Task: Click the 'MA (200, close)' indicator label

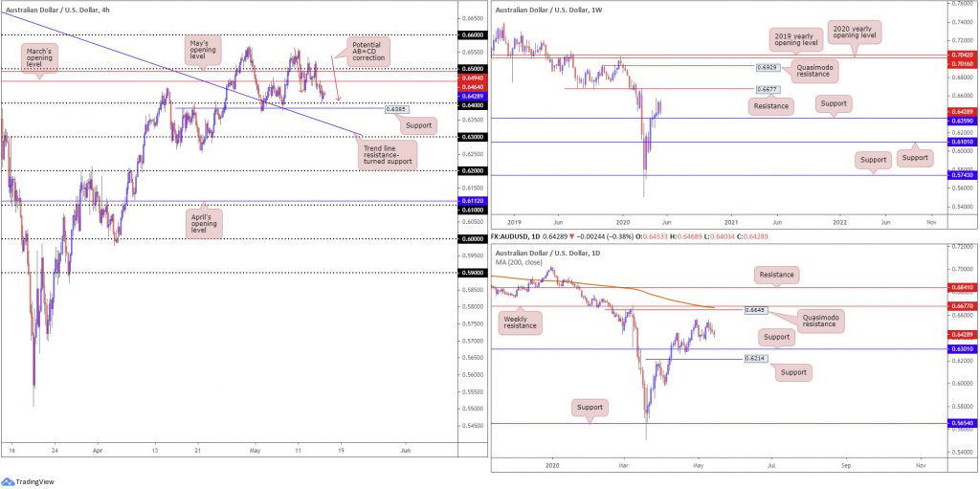Action: tap(520, 260)
